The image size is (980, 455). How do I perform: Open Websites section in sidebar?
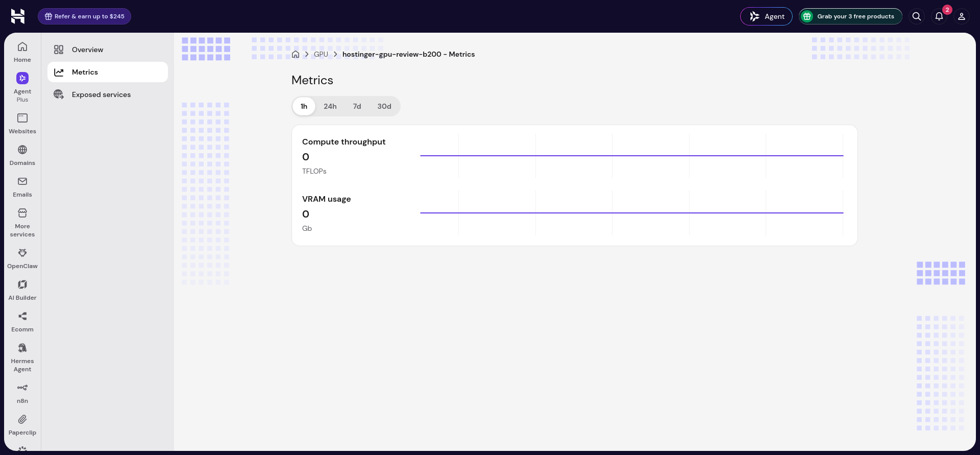22,124
